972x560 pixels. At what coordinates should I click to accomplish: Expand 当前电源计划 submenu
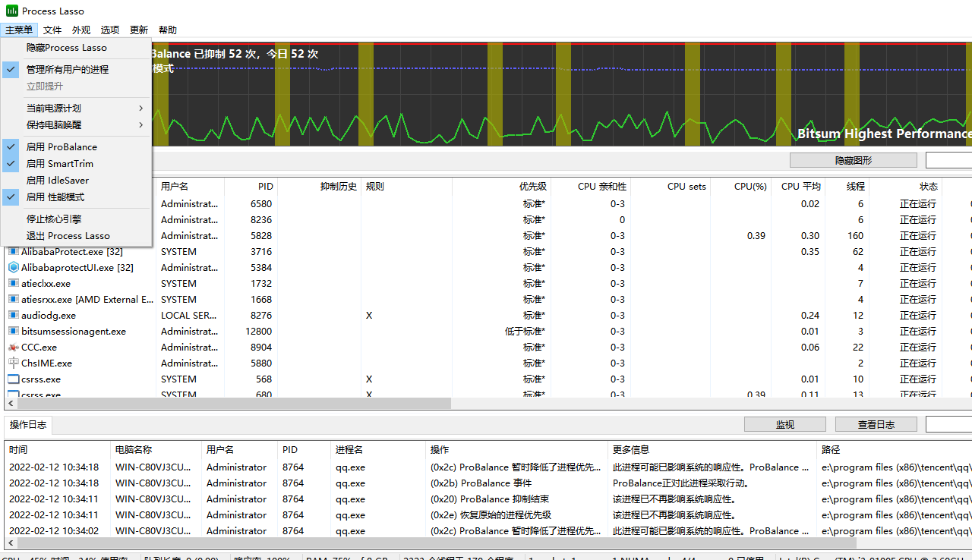pos(76,108)
